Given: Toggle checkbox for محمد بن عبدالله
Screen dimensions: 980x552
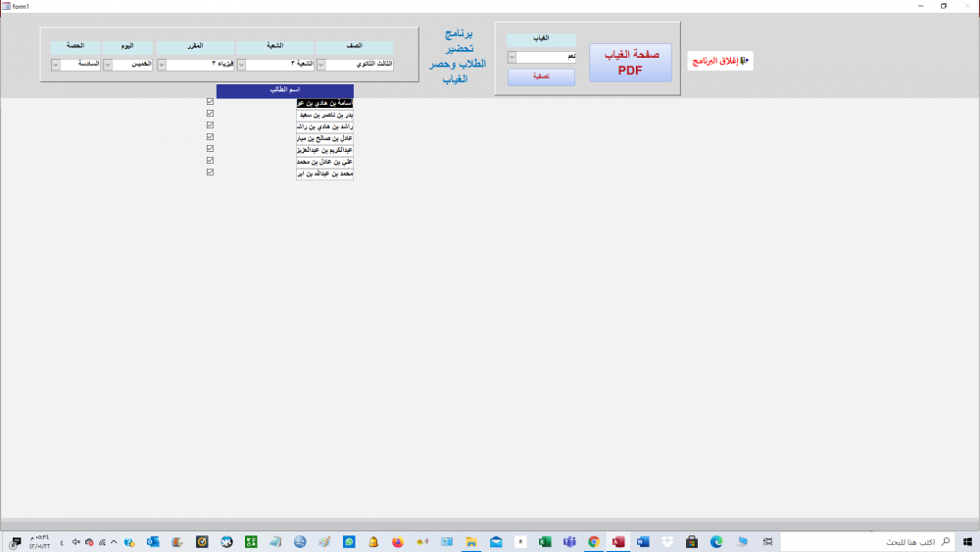Looking at the screenshot, I should 210,172.
